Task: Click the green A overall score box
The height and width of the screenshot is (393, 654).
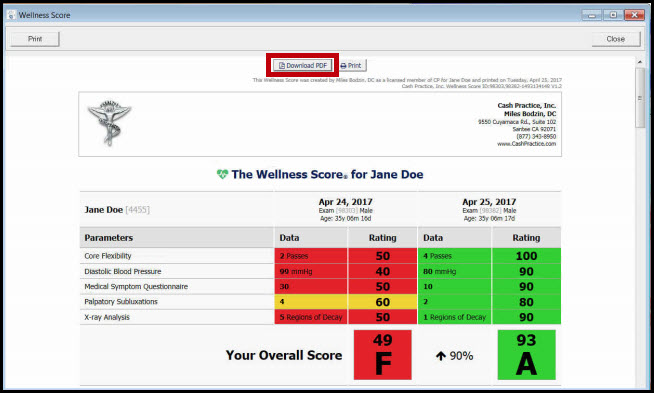Action: pos(526,355)
